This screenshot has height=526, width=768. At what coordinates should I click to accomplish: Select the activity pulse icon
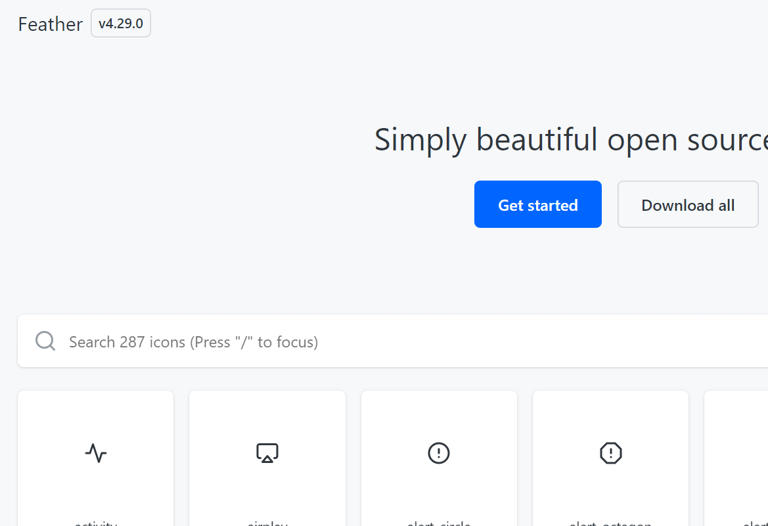pos(96,453)
